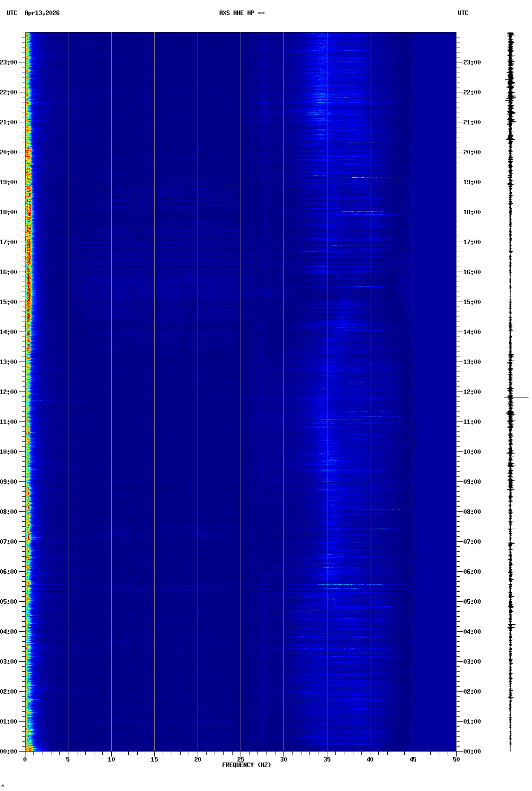This screenshot has height=791, width=532.
Task: Click the 25 Hz frequency axis label
Action: [x=241, y=760]
